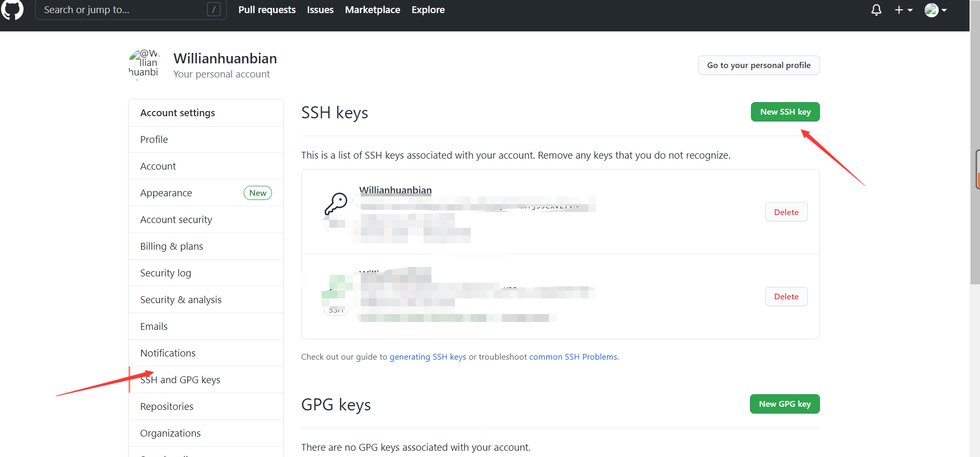Open Explore in top navigation
The image size is (980, 457).
point(428,10)
